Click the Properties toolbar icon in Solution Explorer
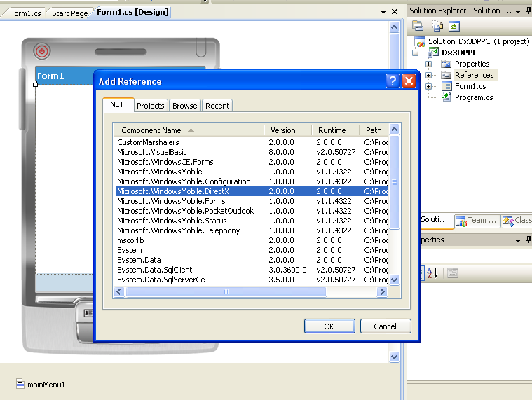This screenshot has height=400, width=532. [x=418, y=26]
